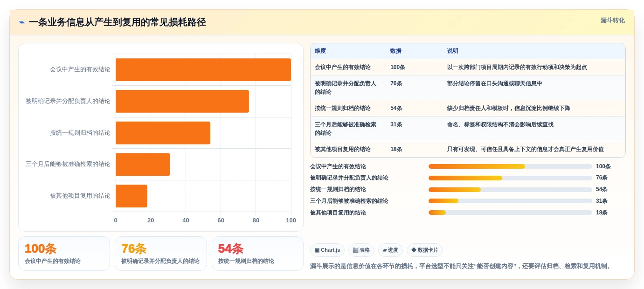Click chart axis label 被其他项目复用的结论
This screenshot has width=644, height=289.
pyautogui.click(x=80, y=196)
